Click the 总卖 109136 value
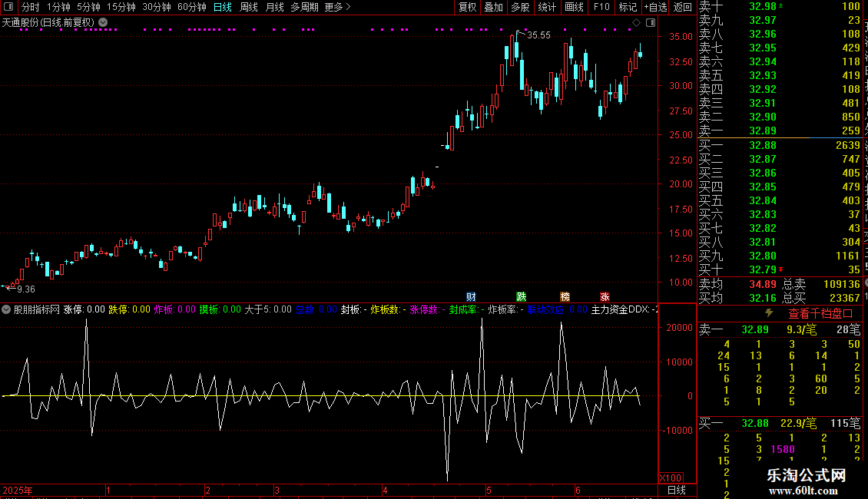This screenshot has width=868, height=499. click(x=841, y=284)
